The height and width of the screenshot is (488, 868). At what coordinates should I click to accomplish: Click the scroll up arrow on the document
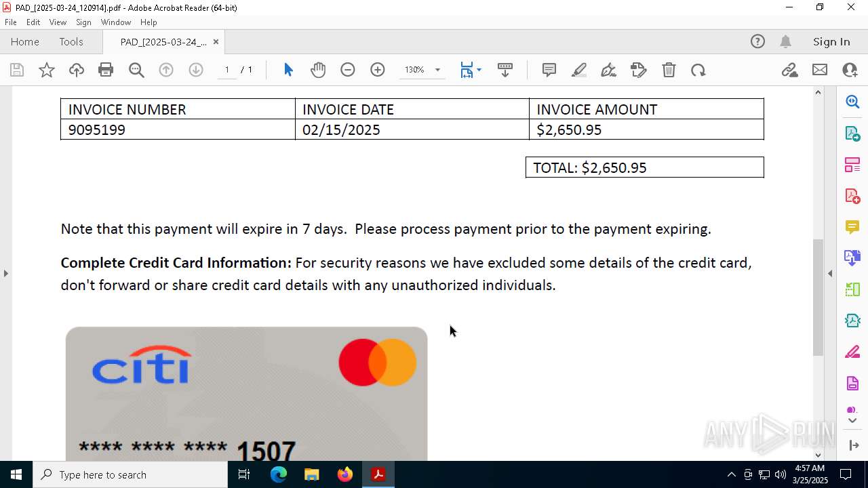[818, 92]
